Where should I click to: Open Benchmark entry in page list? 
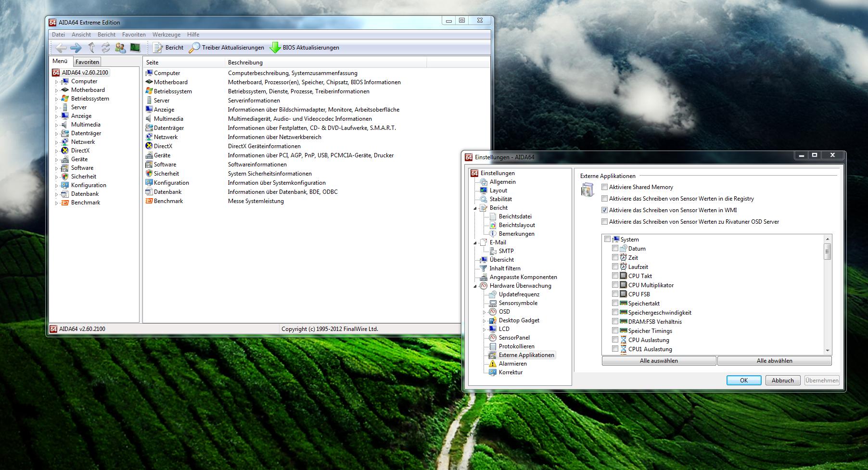click(168, 201)
